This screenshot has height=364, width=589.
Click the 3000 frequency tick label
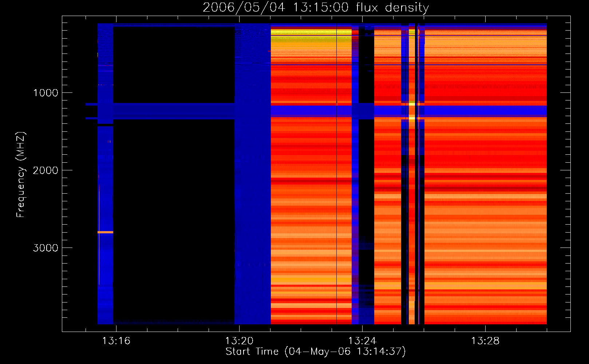point(46,248)
